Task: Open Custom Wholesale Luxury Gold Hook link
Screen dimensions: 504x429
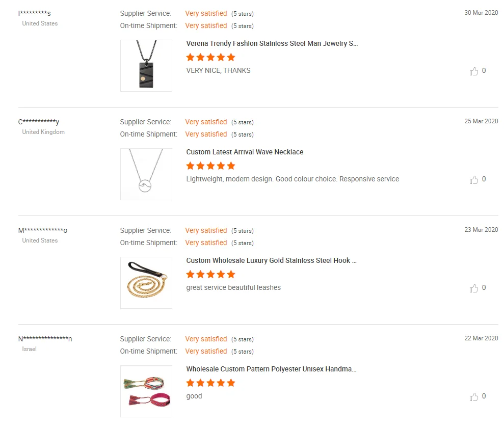Action: [x=271, y=261]
